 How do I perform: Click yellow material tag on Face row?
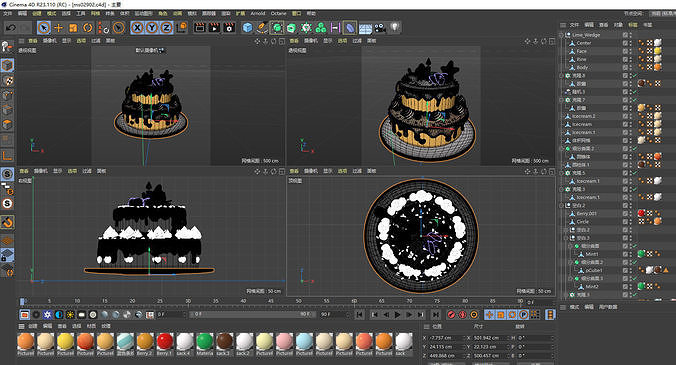tap(657, 51)
